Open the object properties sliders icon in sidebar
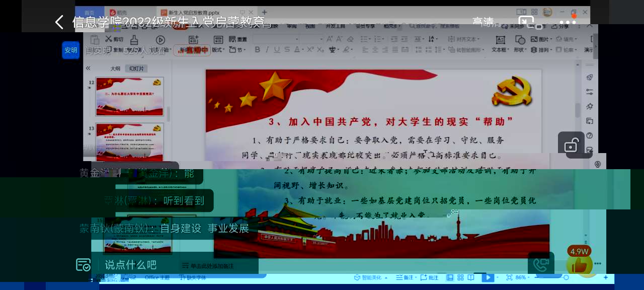 coord(589,92)
